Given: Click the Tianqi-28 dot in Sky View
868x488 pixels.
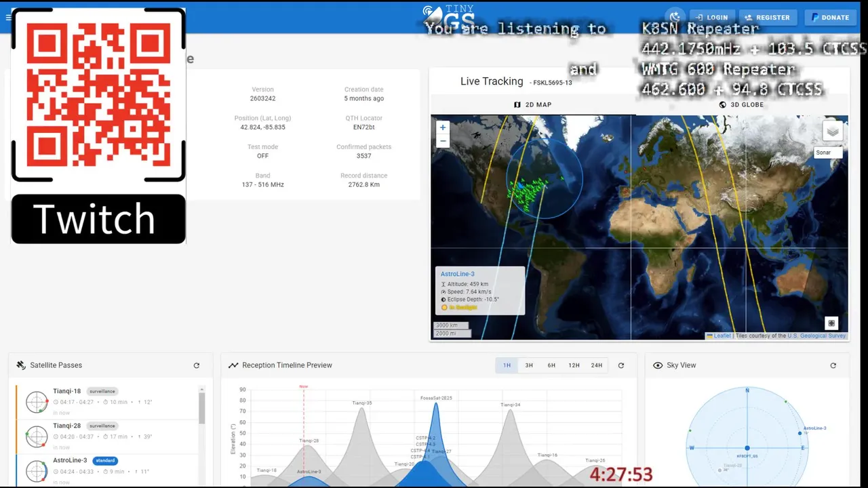Looking at the screenshot, I should tap(721, 470).
